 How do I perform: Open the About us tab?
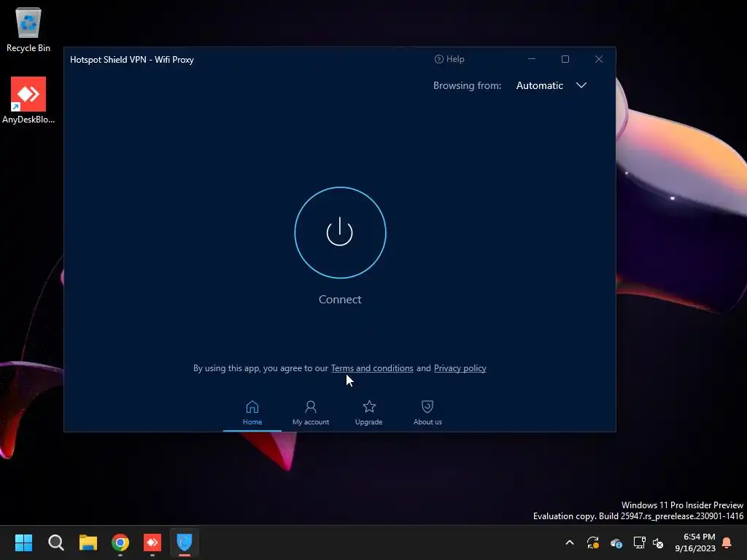427,413
